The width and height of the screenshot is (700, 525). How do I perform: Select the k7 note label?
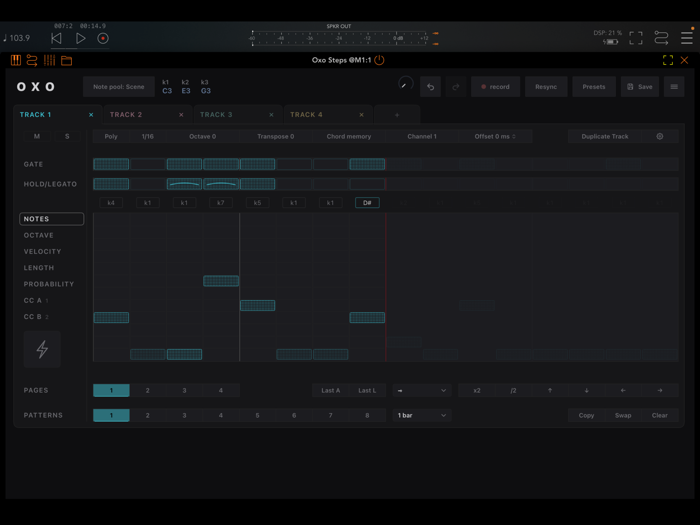(x=221, y=203)
